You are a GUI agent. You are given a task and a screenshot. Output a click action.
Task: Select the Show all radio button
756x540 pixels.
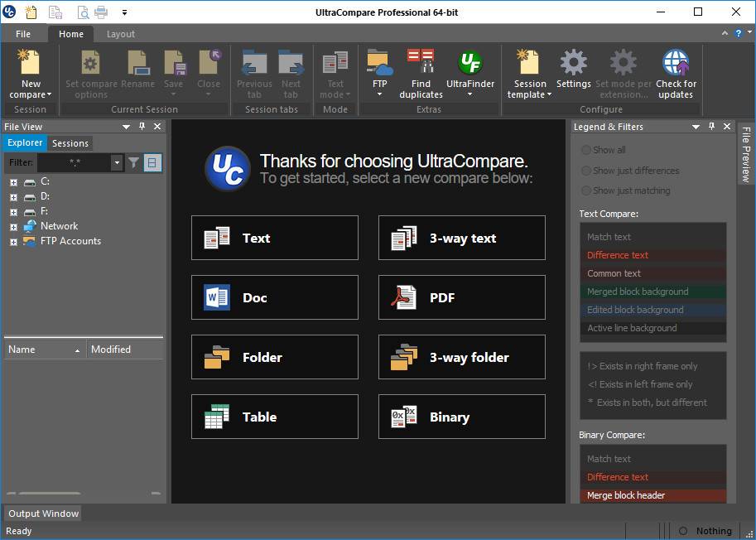point(586,150)
